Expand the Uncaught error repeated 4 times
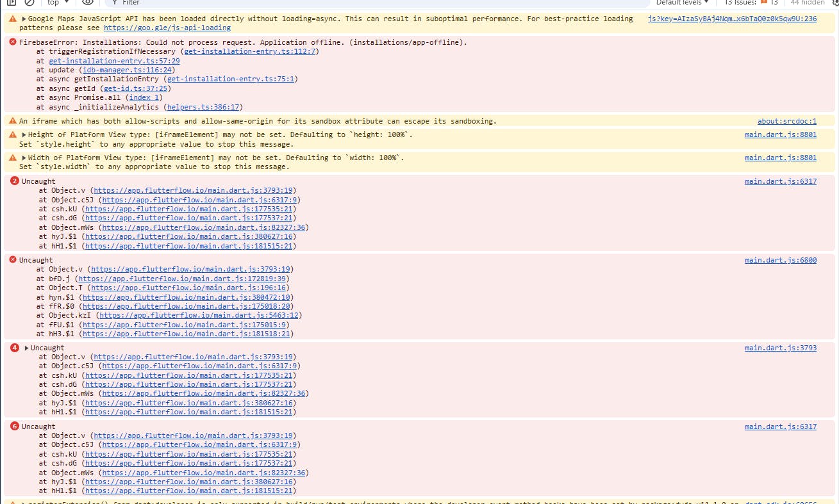The image size is (839, 504). tap(26, 348)
